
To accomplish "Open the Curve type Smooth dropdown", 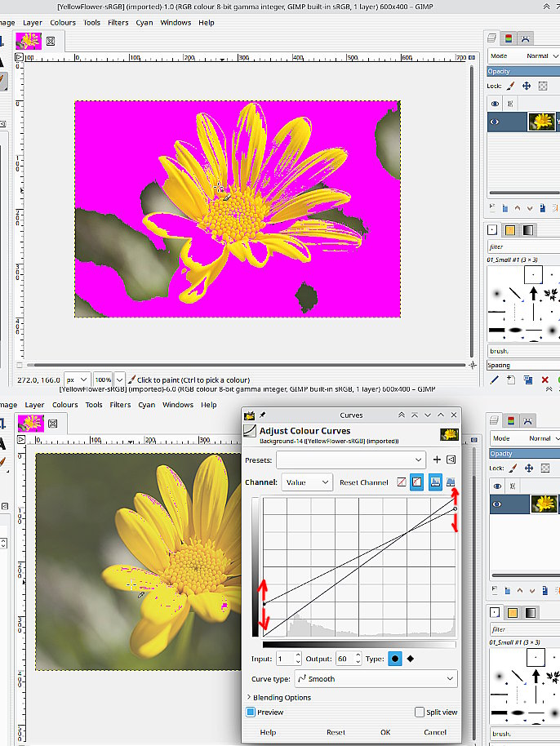I will (x=375, y=678).
